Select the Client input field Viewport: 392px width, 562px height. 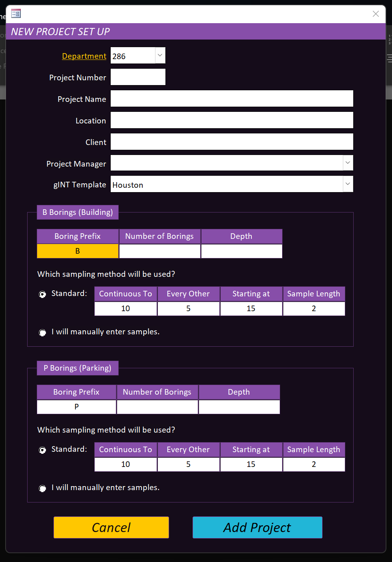232,142
